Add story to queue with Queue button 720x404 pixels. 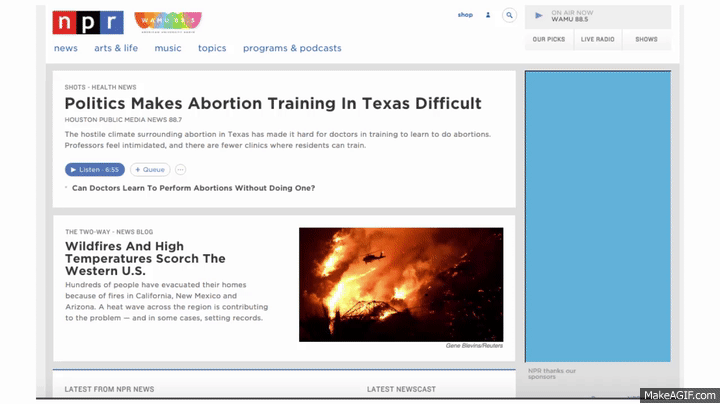click(x=149, y=170)
